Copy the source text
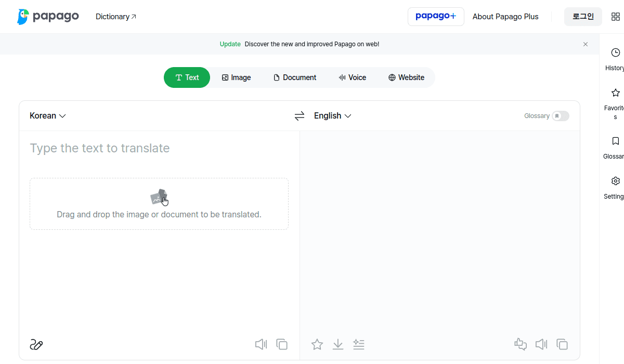Viewport: 624px width, 364px height. click(x=282, y=344)
